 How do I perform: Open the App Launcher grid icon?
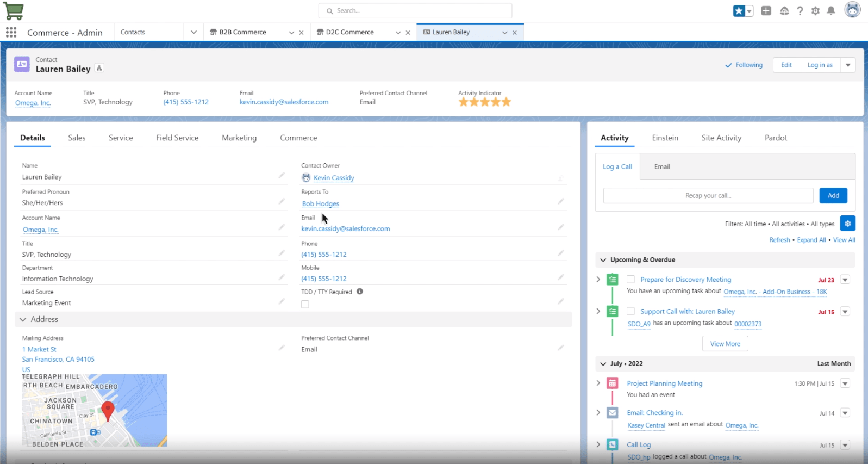[x=11, y=32]
